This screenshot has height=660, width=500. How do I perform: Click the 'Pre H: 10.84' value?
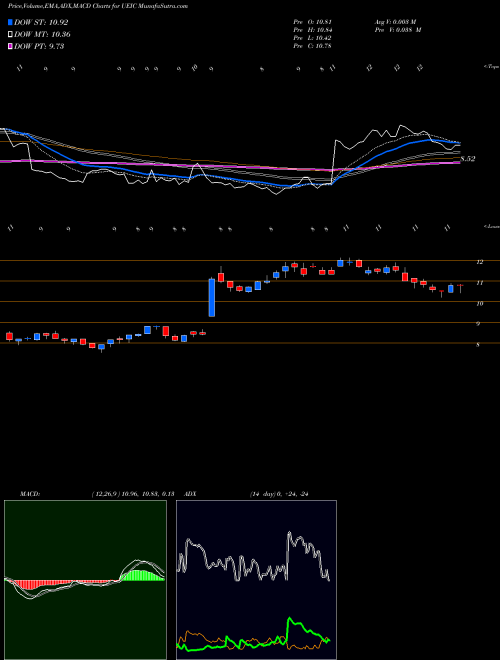point(312,30)
